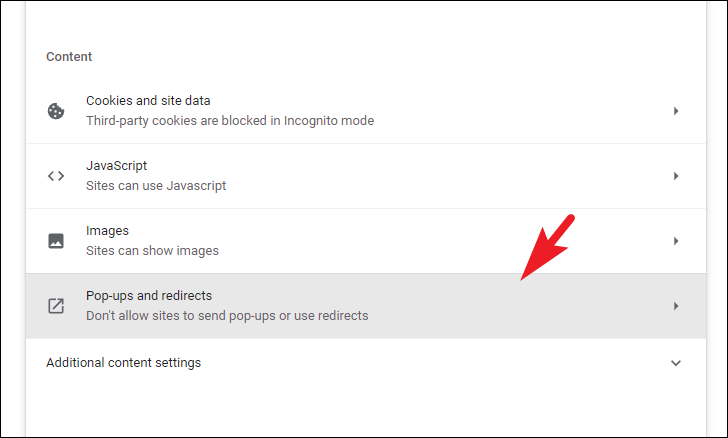Click the Images picture icon
The image size is (728, 438).
(56, 241)
